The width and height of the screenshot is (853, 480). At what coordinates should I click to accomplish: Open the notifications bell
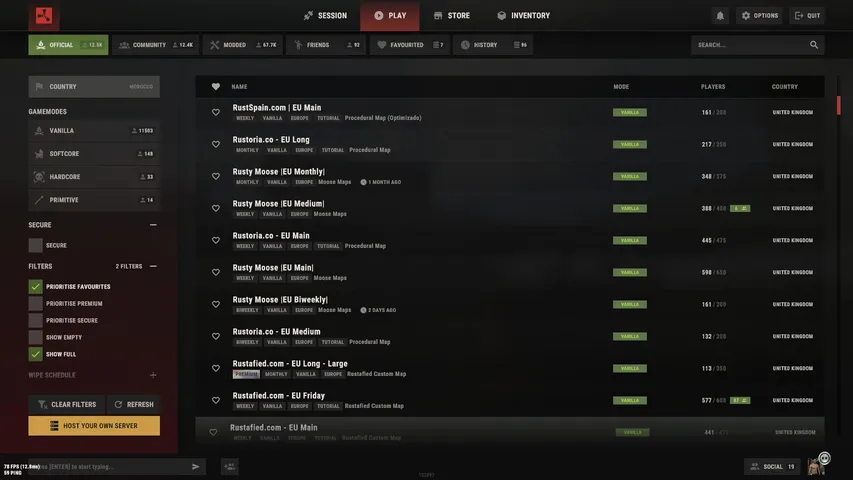(x=720, y=16)
